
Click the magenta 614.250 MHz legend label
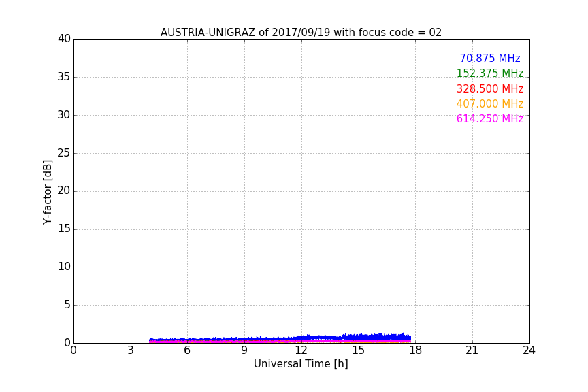[490, 118]
